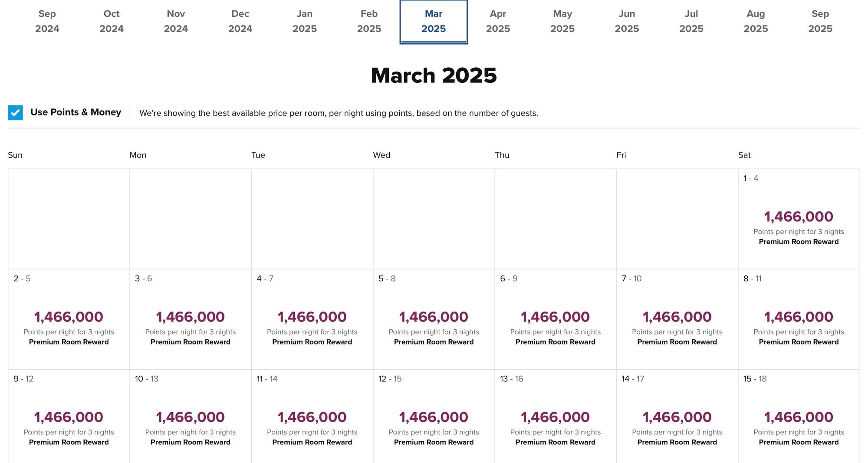
Task: Pick the March 4 - 7 stay
Action: (312, 319)
